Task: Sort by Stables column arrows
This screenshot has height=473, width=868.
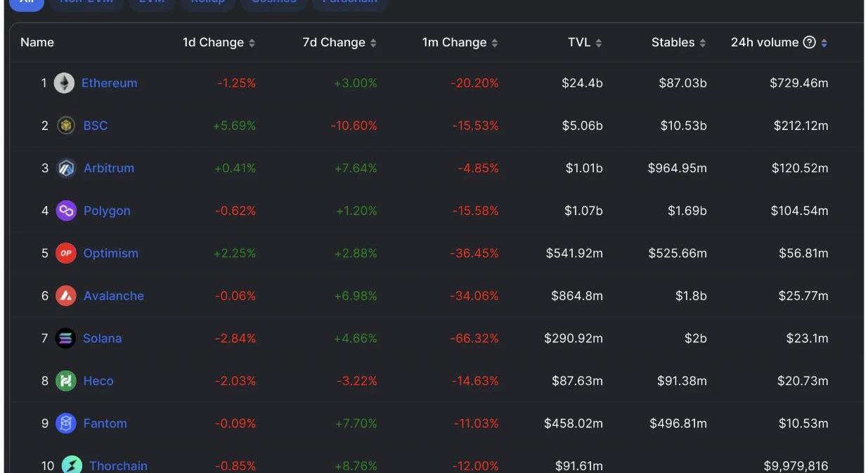Action: (x=703, y=43)
